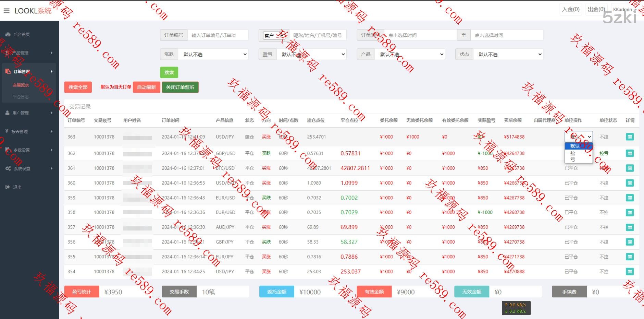
Task: Expand the 涨跌 dropdown filter
Action: [213, 55]
